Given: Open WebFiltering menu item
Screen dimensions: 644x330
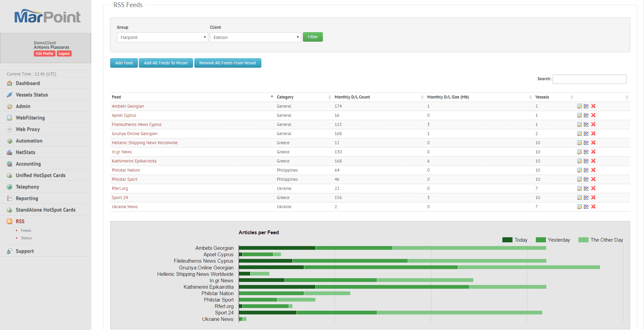Looking at the screenshot, I should tap(30, 118).
